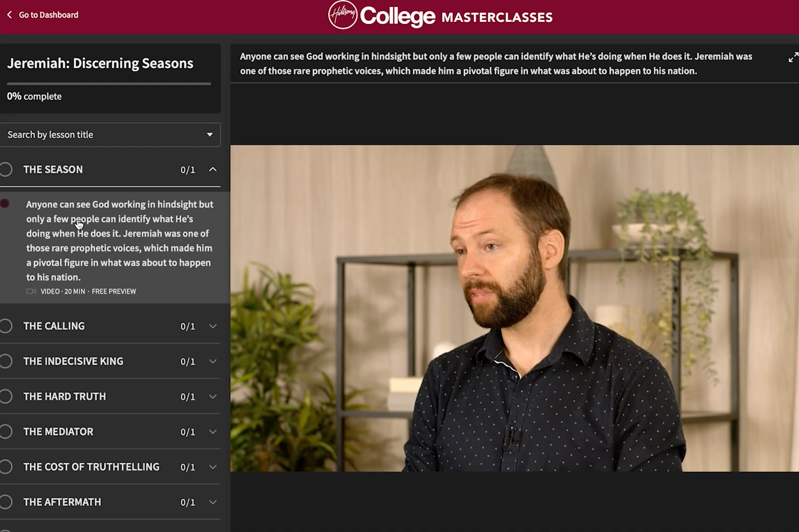Click the red lesson status dot

(5, 204)
